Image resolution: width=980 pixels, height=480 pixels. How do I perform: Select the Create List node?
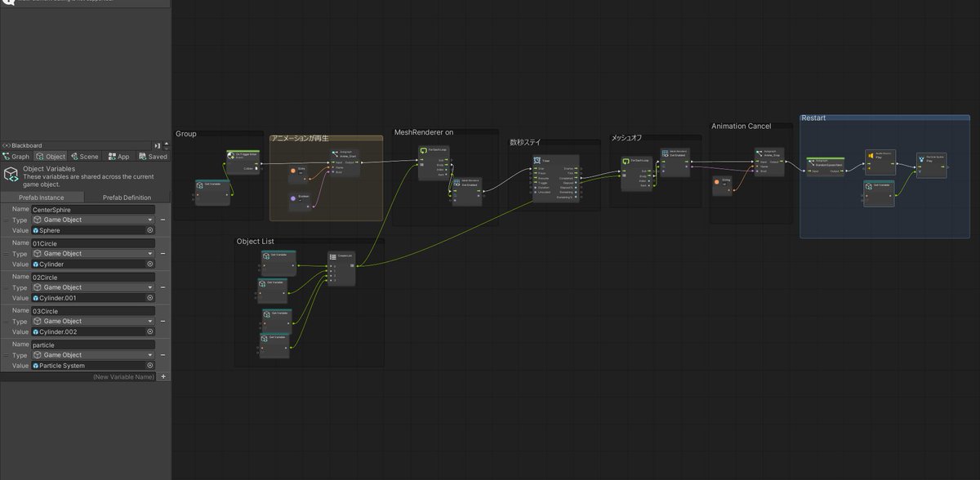[x=341, y=268]
